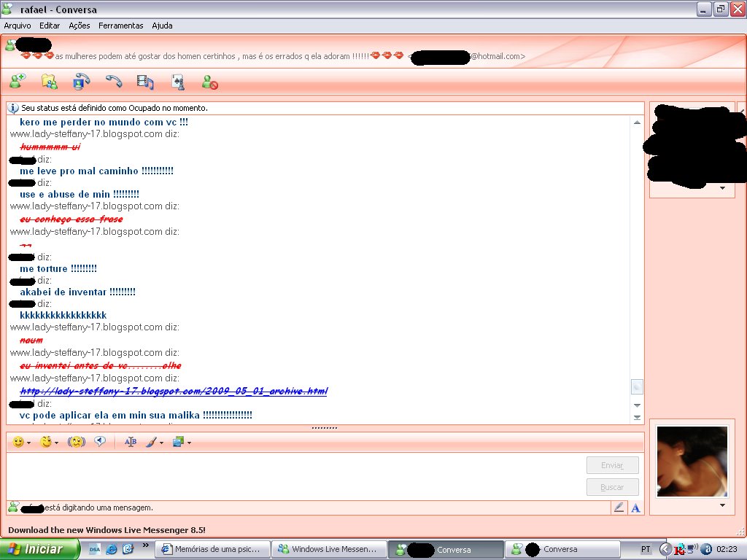Record a voice clip icon
The width and height of the screenshot is (747, 560).
99,441
